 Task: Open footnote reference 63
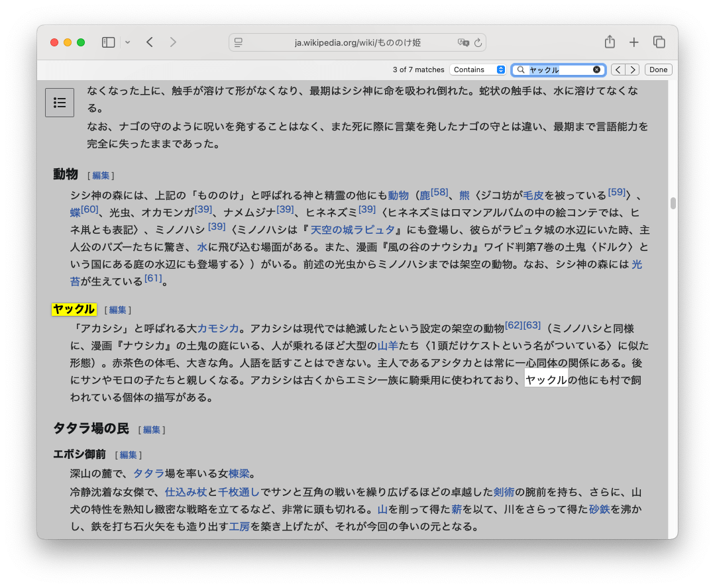tap(531, 325)
